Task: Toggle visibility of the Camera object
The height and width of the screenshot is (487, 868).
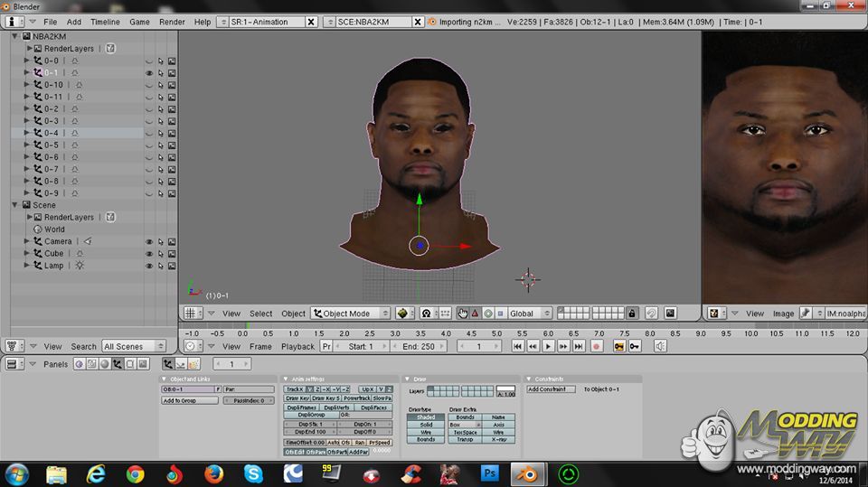Action: (149, 242)
